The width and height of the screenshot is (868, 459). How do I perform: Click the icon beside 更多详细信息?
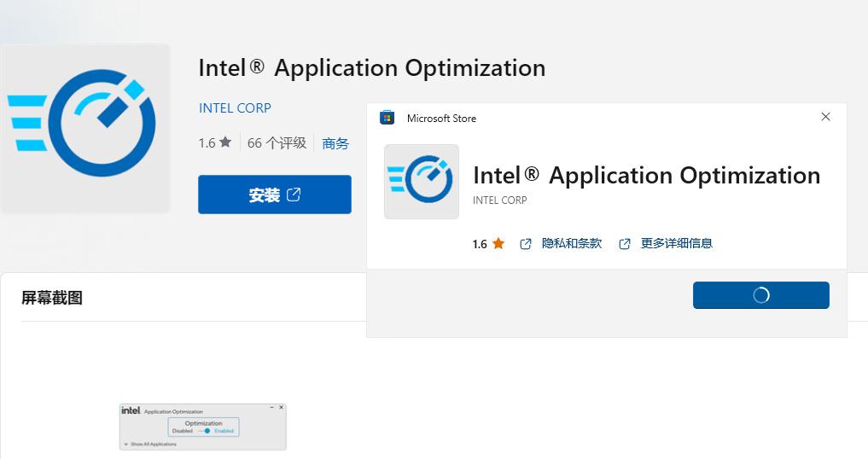(x=625, y=244)
